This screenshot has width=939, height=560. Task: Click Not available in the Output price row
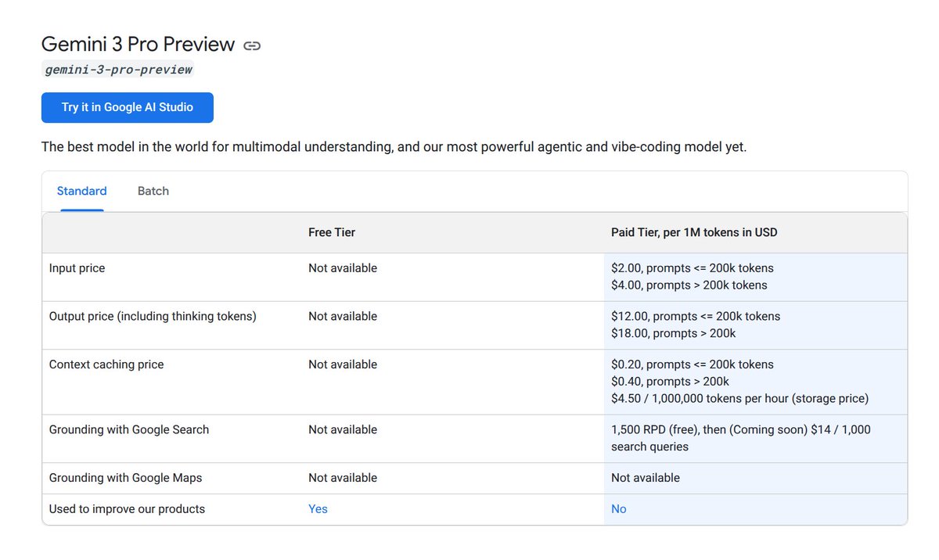(x=343, y=317)
